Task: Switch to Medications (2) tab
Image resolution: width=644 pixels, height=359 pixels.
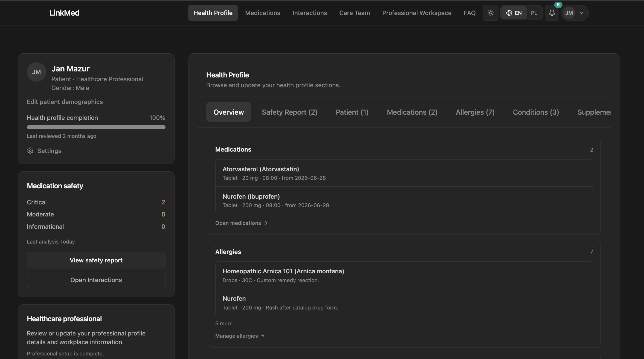Action: click(x=412, y=112)
